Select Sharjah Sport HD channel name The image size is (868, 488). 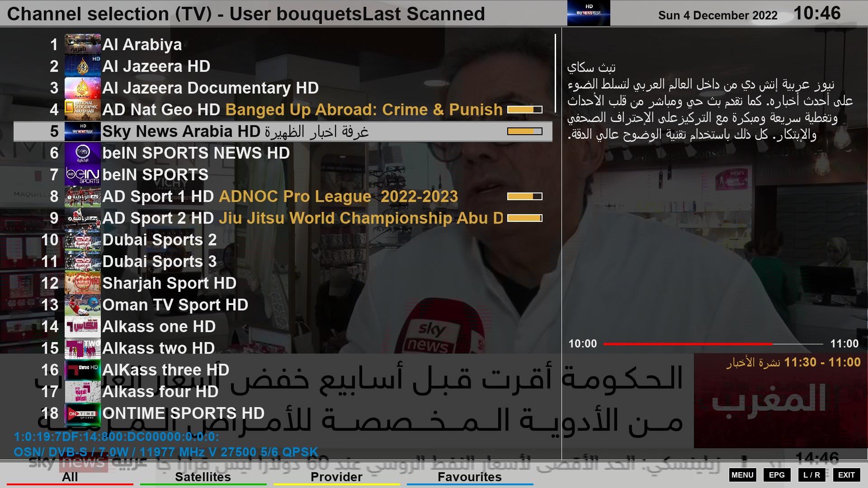click(x=170, y=283)
